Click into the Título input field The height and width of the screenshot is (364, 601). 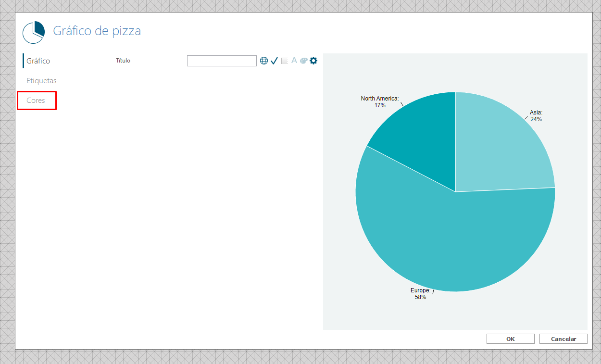pyautogui.click(x=222, y=61)
